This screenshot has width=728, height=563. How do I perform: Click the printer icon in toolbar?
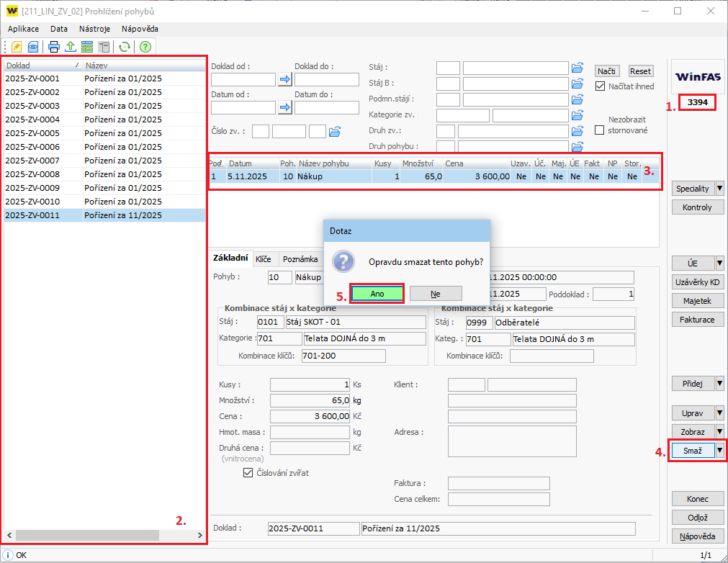click(54, 47)
